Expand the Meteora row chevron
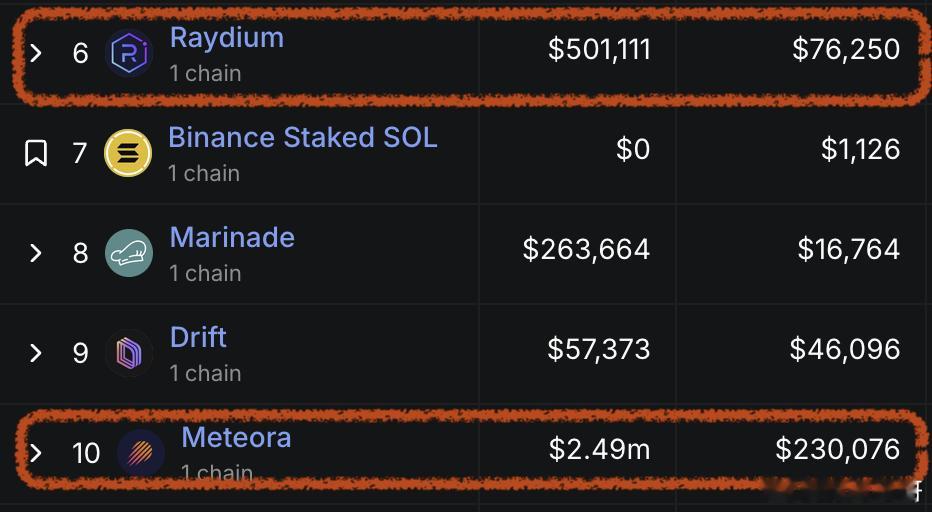 [36, 453]
